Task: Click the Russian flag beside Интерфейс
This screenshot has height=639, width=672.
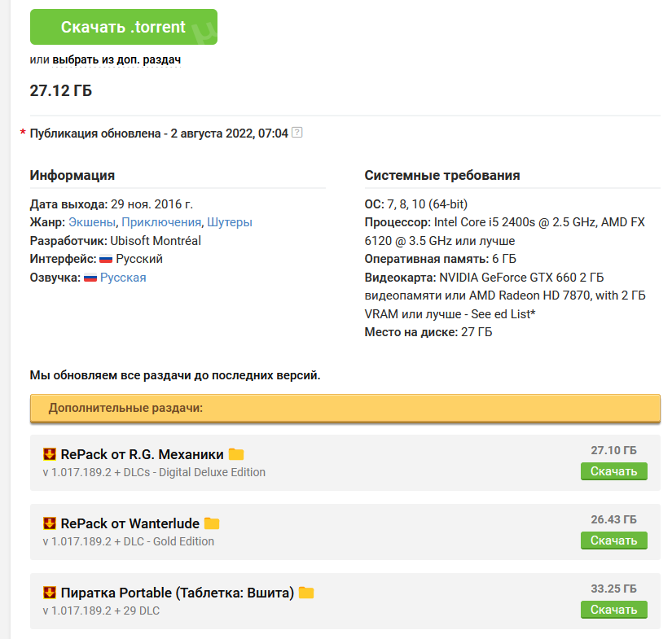Action: (x=106, y=260)
